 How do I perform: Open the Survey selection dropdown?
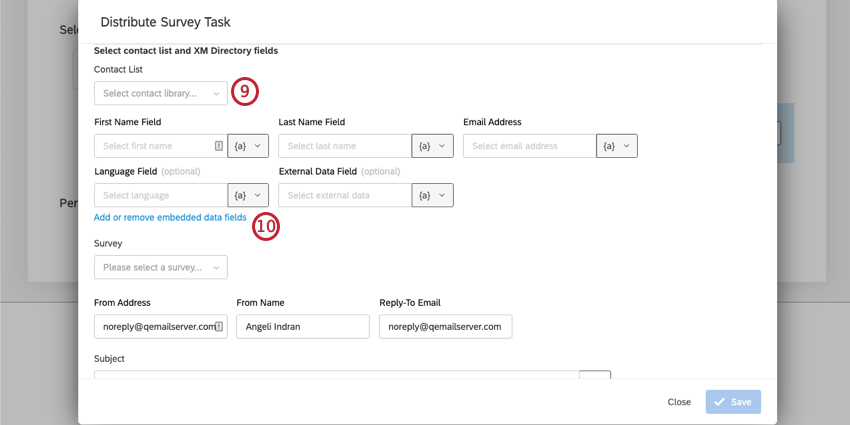pyautogui.click(x=161, y=267)
